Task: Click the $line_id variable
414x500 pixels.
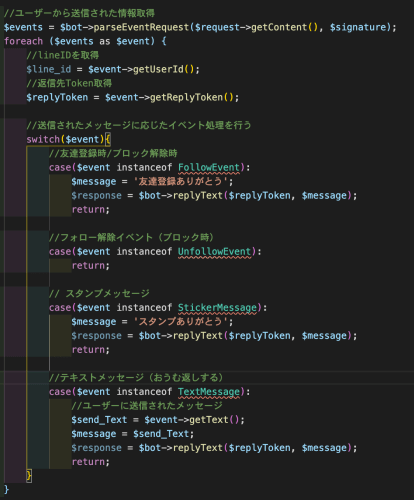Action: click(x=49, y=69)
